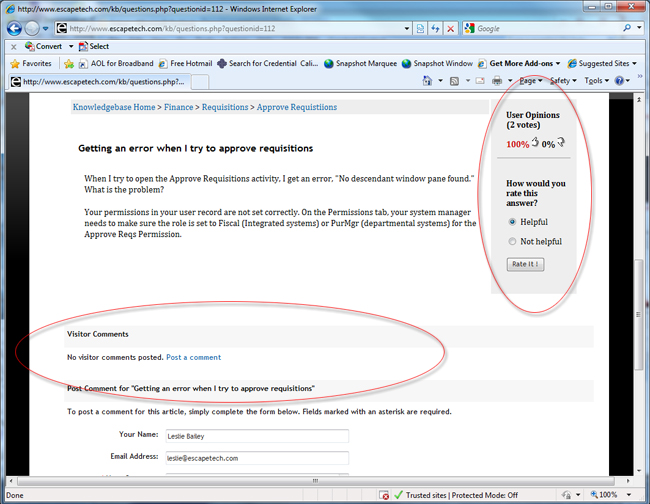Click the horizontal scrollbar right arrow
The width and height of the screenshot is (650, 504).
click(x=628, y=481)
